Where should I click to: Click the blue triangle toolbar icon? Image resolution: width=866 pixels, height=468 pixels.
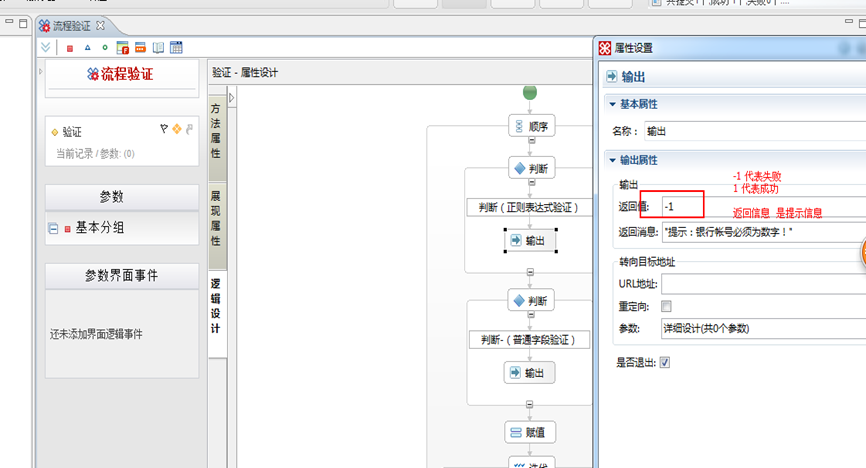pyautogui.click(x=87, y=48)
